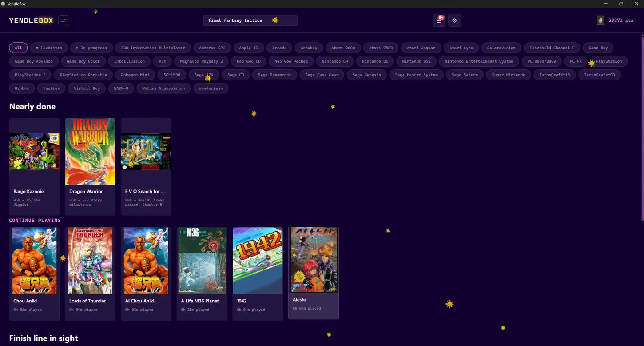Filter by Pokemon Mini
The height and width of the screenshot is (346, 644).
pos(135,75)
